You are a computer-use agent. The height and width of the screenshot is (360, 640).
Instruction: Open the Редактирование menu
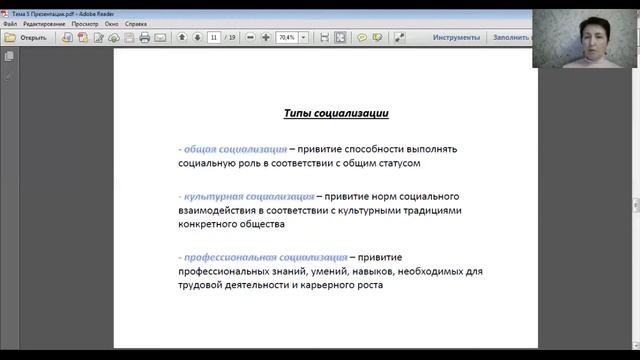(44, 24)
